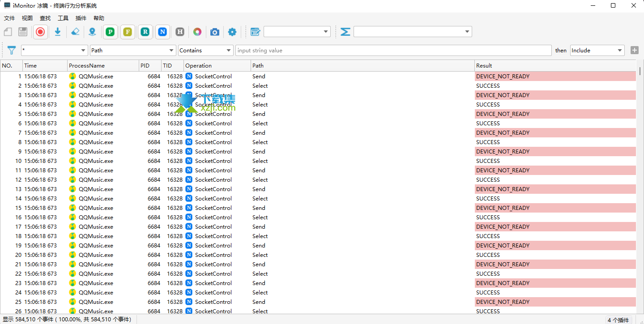Image resolution: width=644 pixels, height=324 pixels.
Task: Open the Include action dropdown
Action: click(x=597, y=51)
